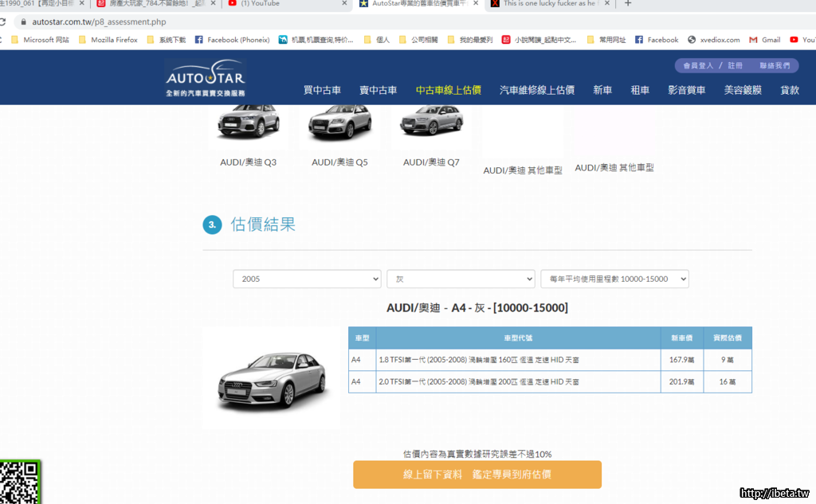Click the site lock icon in address bar
The image size is (816, 504).
[22, 22]
